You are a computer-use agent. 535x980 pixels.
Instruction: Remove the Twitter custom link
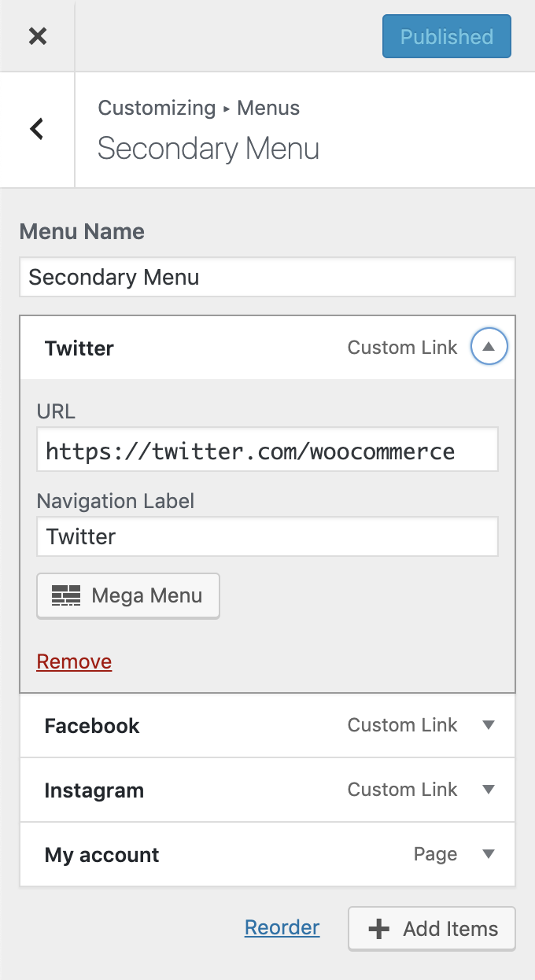[x=73, y=661]
